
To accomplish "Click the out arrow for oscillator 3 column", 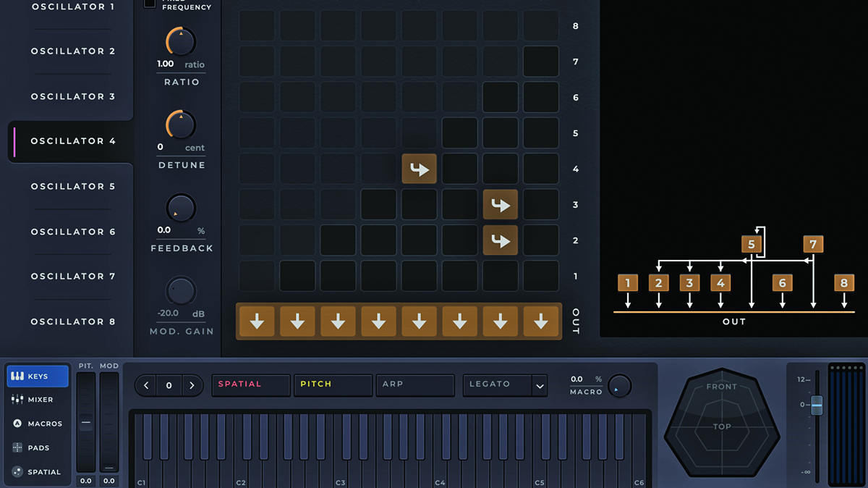I will point(338,322).
